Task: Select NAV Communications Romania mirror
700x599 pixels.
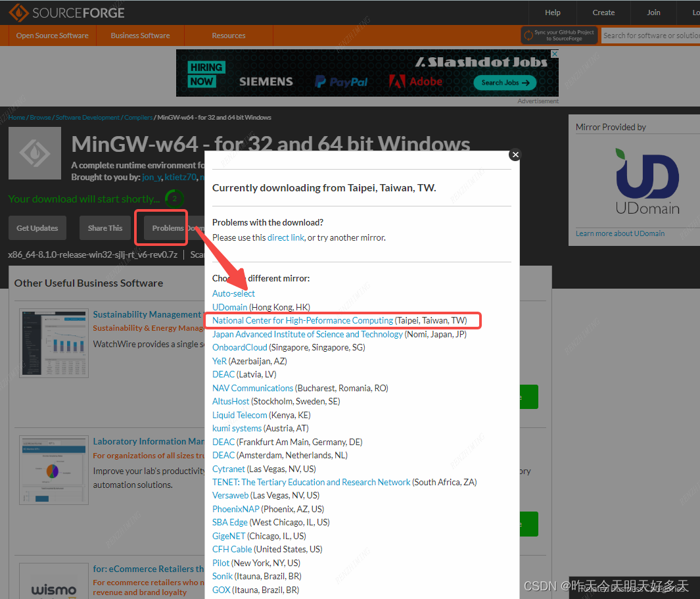Action: coord(252,388)
